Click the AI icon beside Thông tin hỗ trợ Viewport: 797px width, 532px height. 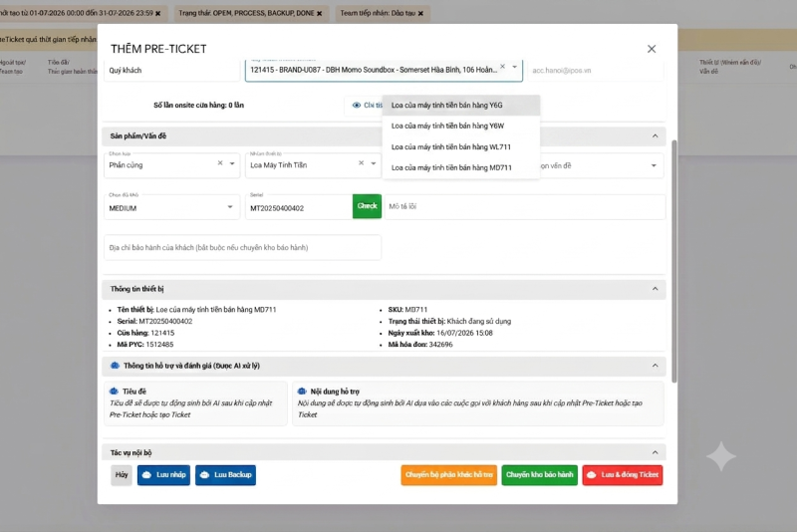(115, 366)
